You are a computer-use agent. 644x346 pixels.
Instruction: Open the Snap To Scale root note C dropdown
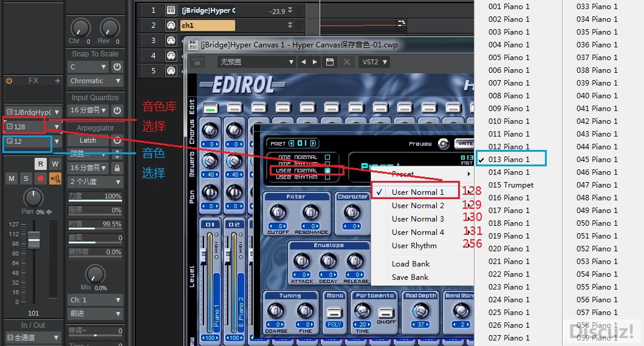tap(87, 67)
